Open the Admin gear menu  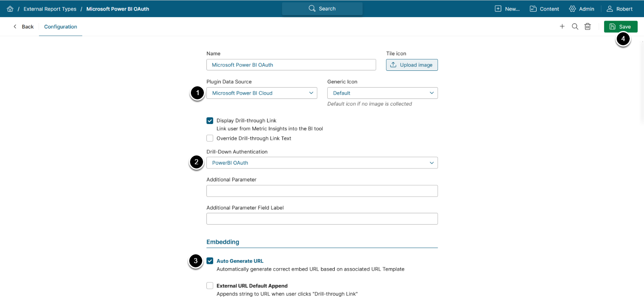point(581,9)
